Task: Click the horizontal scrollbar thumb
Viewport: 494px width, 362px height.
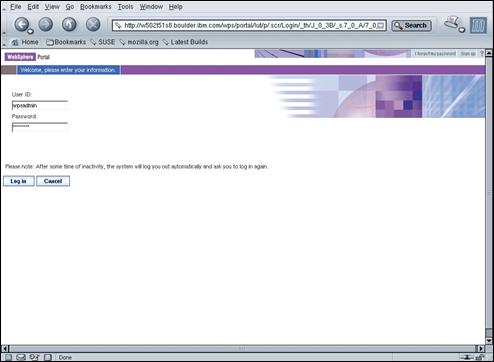Action: [243, 349]
